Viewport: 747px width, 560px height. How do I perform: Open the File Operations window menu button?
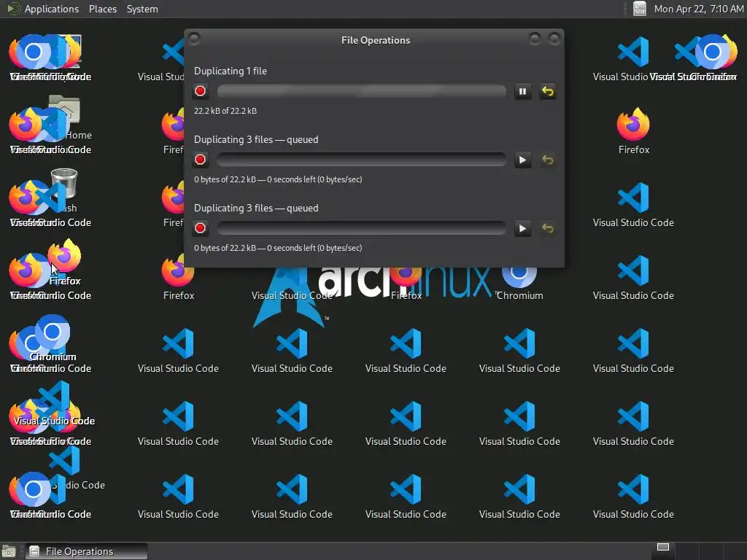pos(194,39)
